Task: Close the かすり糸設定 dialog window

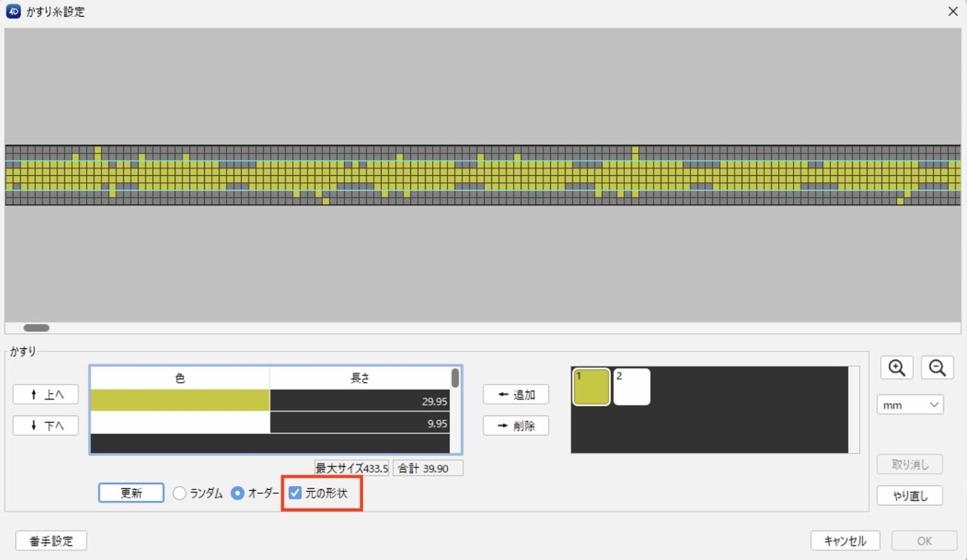Action: [953, 11]
